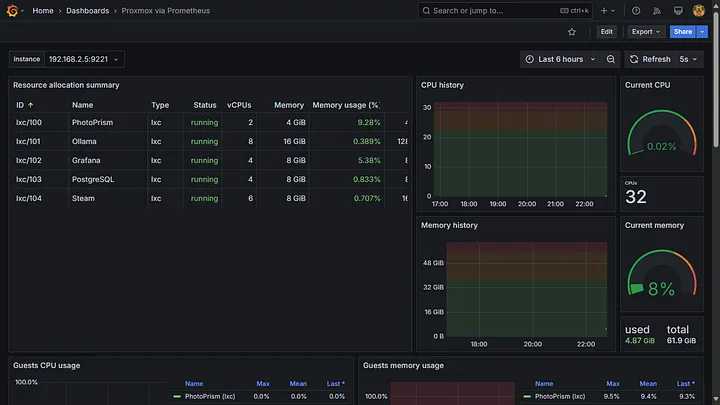Click the total 61.9 GiB value
720x405 pixels.
click(681, 341)
